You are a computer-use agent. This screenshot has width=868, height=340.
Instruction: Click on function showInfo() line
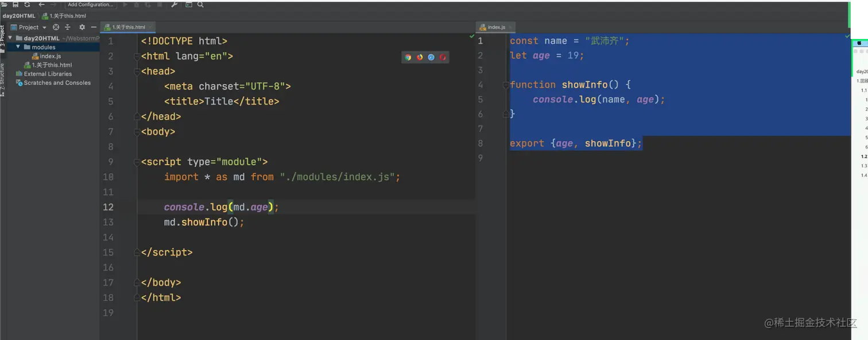pyautogui.click(x=570, y=85)
